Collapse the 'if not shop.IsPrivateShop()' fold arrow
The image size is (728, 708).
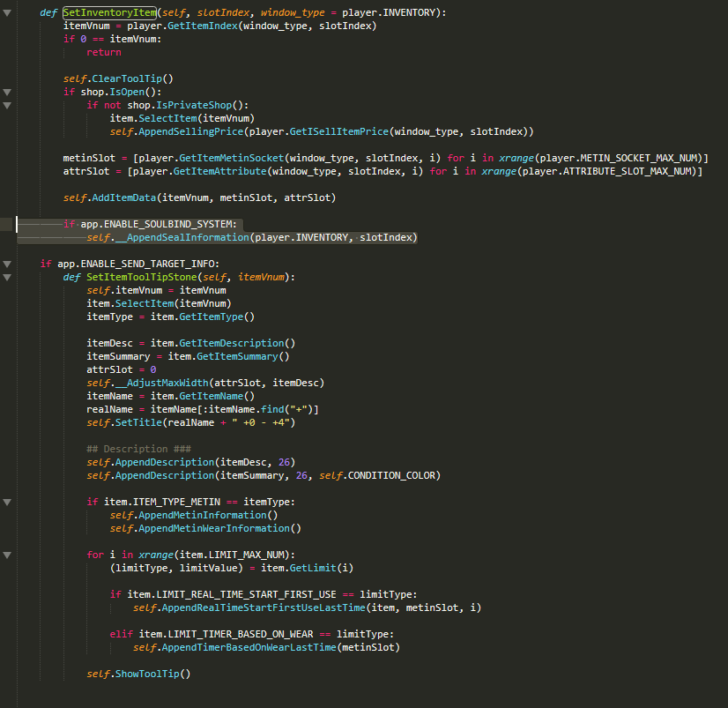pyautogui.click(x=7, y=106)
